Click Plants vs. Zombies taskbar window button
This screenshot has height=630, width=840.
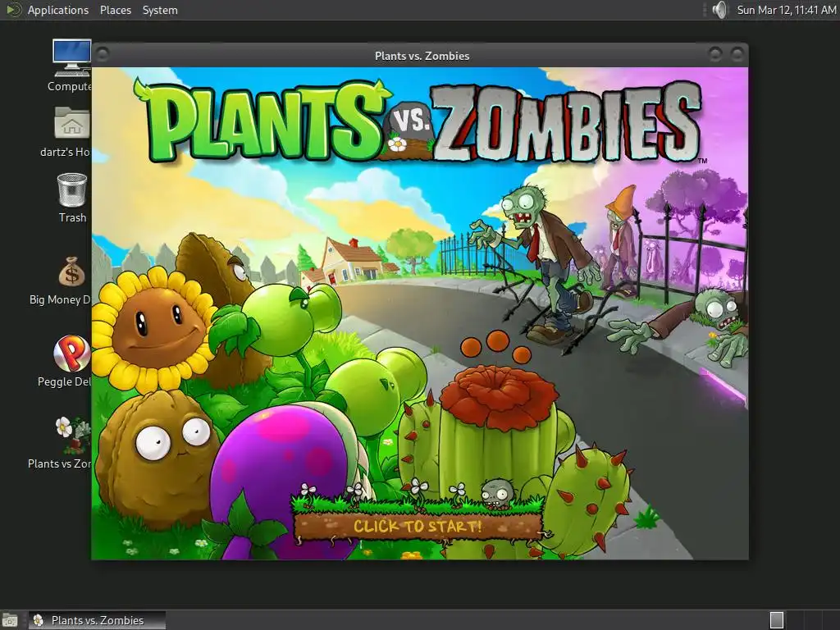[x=97, y=620]
